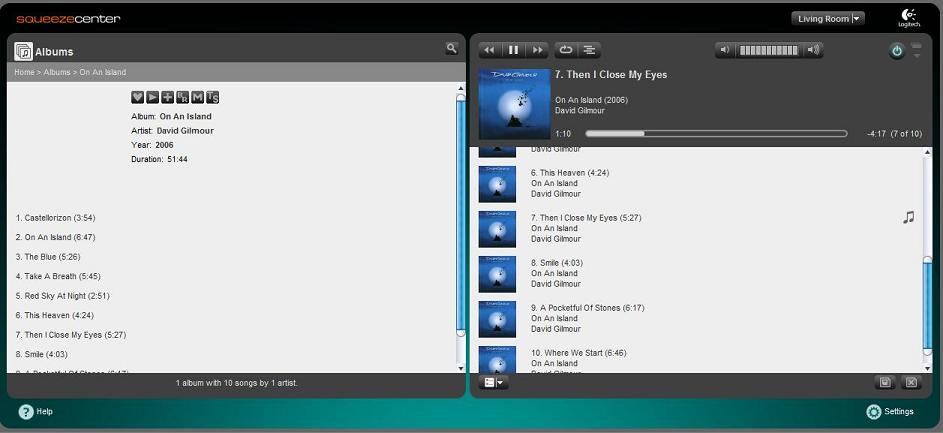Screen dimensions: 943x433
Task: Play the On An Island album
Action: (x=153, y=97)
